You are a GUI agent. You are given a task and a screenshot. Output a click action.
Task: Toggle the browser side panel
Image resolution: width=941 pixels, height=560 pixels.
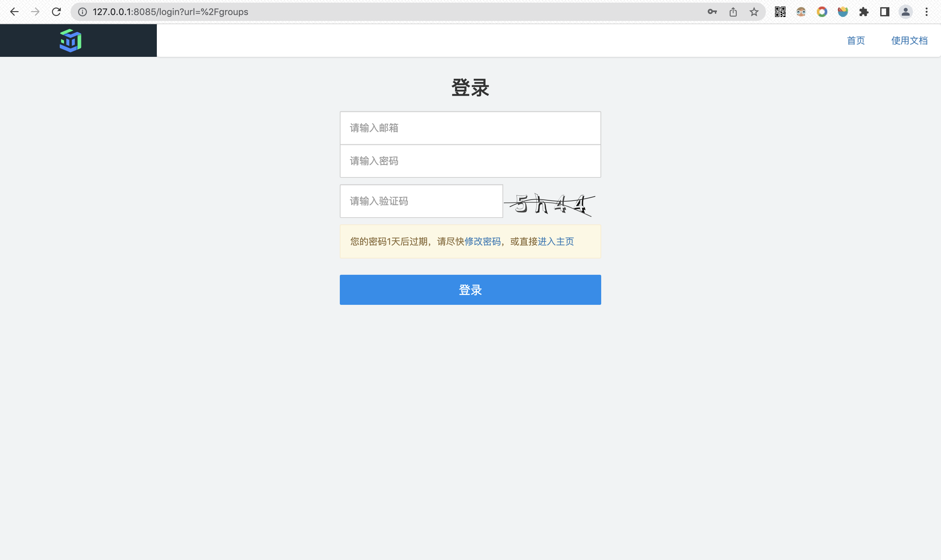(884, 12)
